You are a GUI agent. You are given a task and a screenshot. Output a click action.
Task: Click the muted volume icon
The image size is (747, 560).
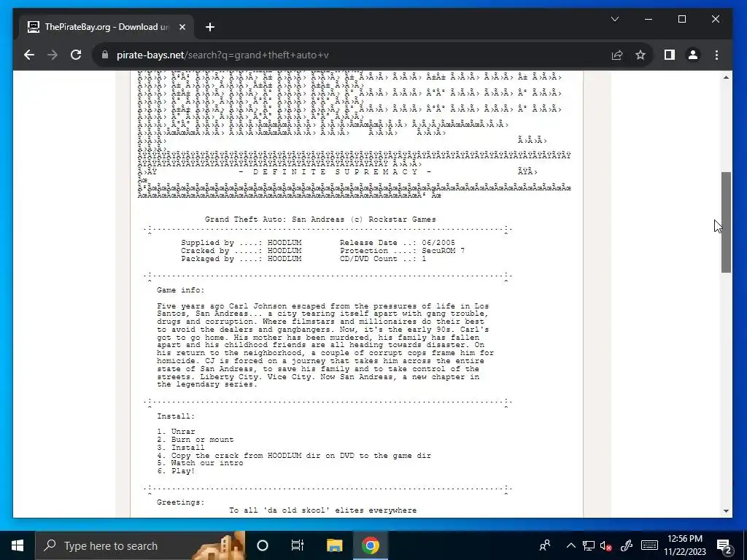[606, 545]
